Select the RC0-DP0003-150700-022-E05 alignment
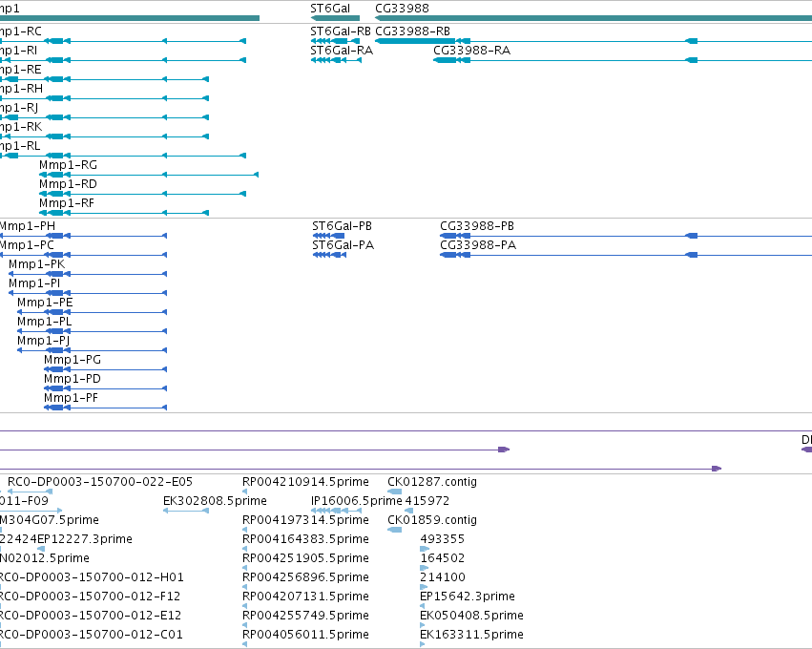This screenshot has height=649, width=812. pyautogui.click(x=30, y=492)
